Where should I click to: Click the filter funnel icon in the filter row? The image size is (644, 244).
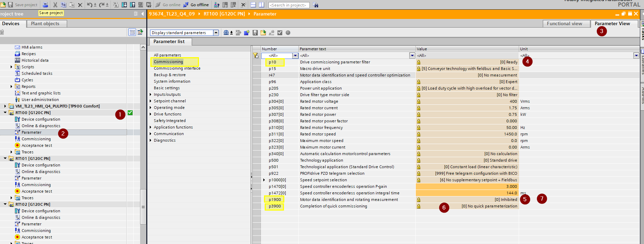(256, 55)
